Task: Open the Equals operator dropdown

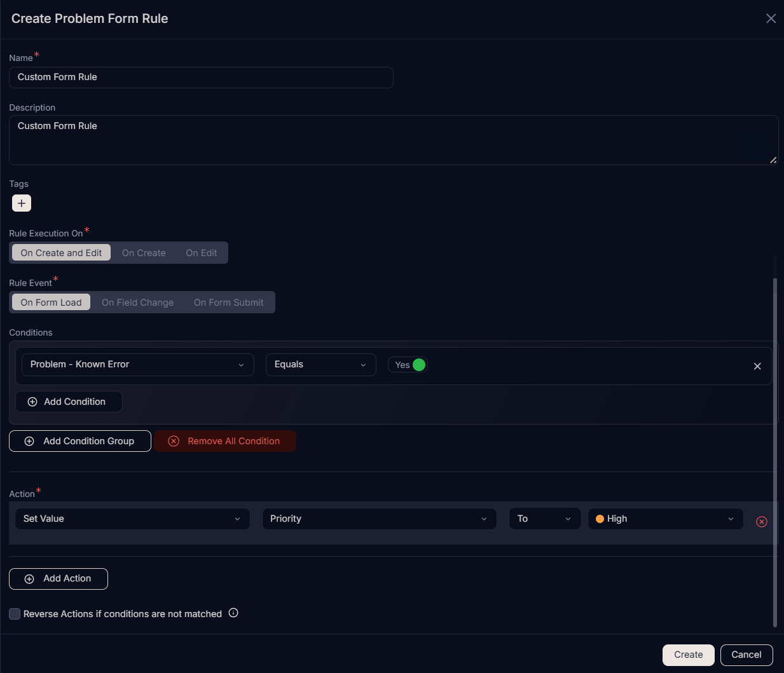Action: [x=321, y=365]
